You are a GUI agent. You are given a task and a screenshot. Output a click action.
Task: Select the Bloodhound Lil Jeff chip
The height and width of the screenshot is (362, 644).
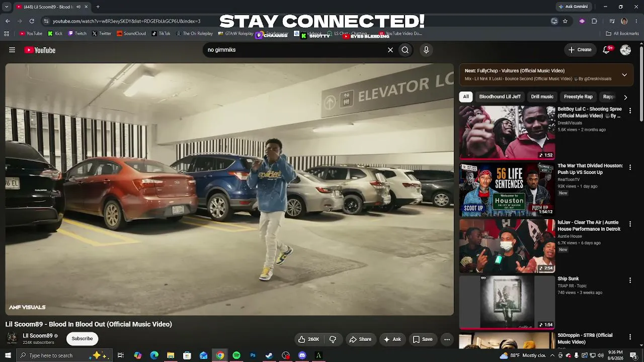tap(500, 97)
